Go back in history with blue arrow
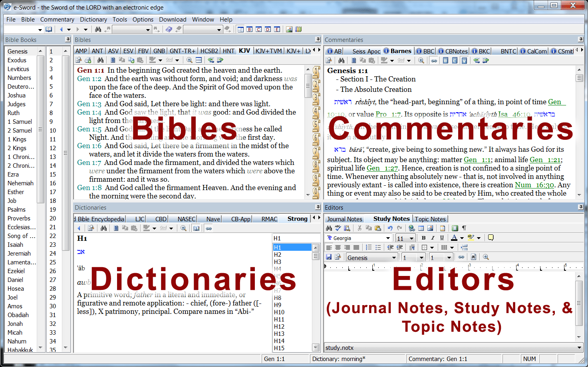Screen dimensions: 588x367 coord(61,29)
